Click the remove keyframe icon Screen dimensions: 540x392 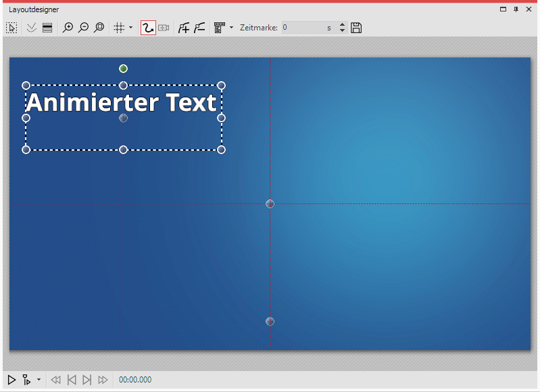[199, 28]
